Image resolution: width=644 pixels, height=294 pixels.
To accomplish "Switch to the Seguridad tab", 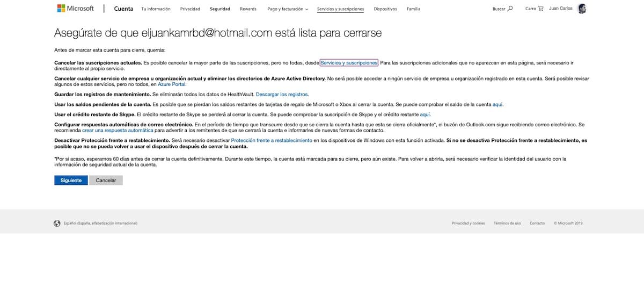I will coord(220,9).
